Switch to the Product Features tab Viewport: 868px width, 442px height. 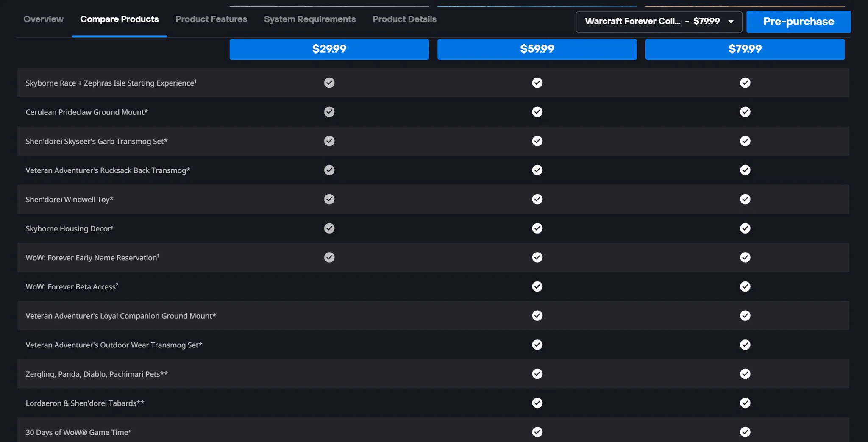coord(211,19)
